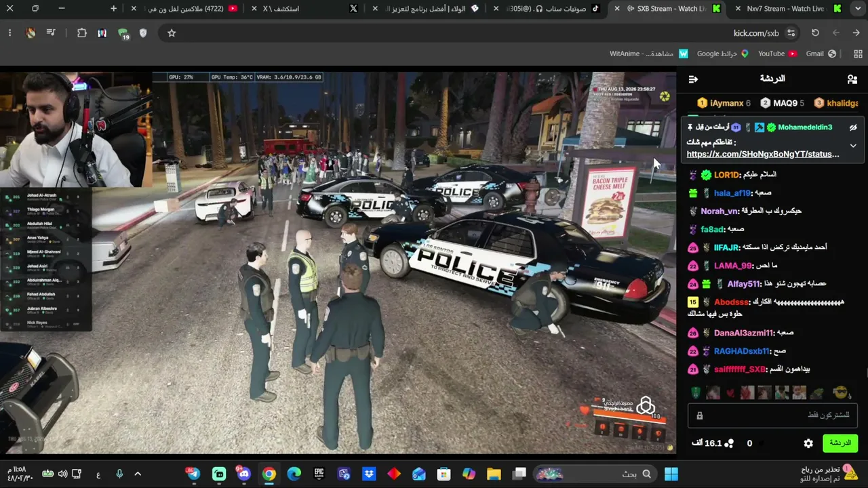868x488 pixels.
Task: Click the green chat send button
Action: click(840, 443)
